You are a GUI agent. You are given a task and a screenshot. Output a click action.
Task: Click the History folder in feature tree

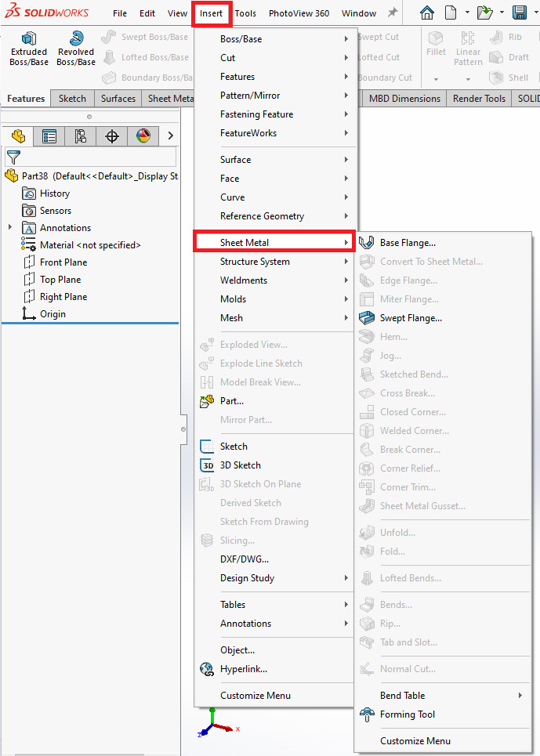pos(45,194)
